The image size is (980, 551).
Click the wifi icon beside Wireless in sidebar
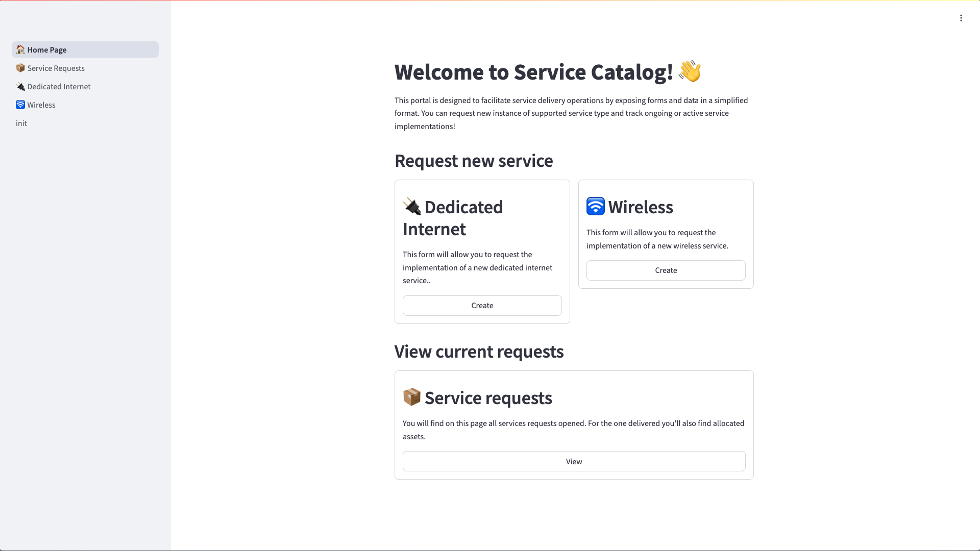click(x=20, y=105)
